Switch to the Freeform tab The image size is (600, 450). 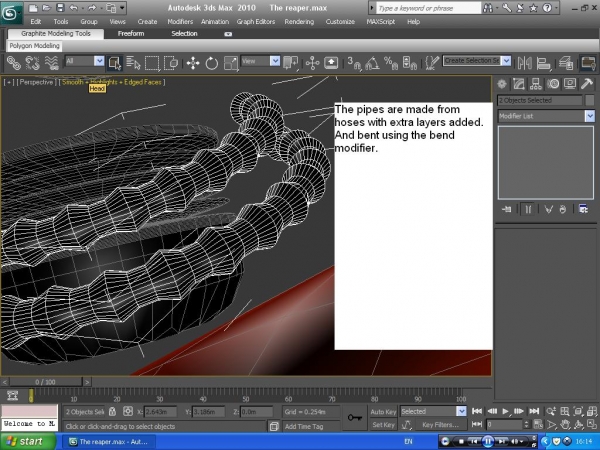click(x=131, y=34)
